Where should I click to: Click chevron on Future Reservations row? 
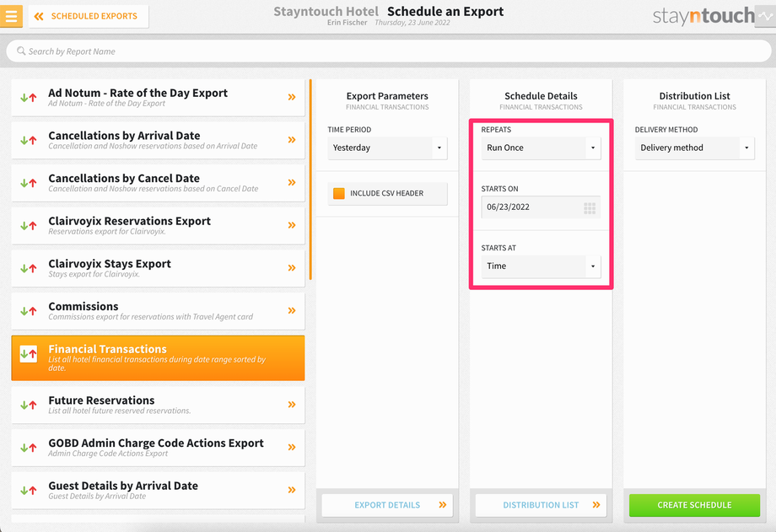coord(292,405)
